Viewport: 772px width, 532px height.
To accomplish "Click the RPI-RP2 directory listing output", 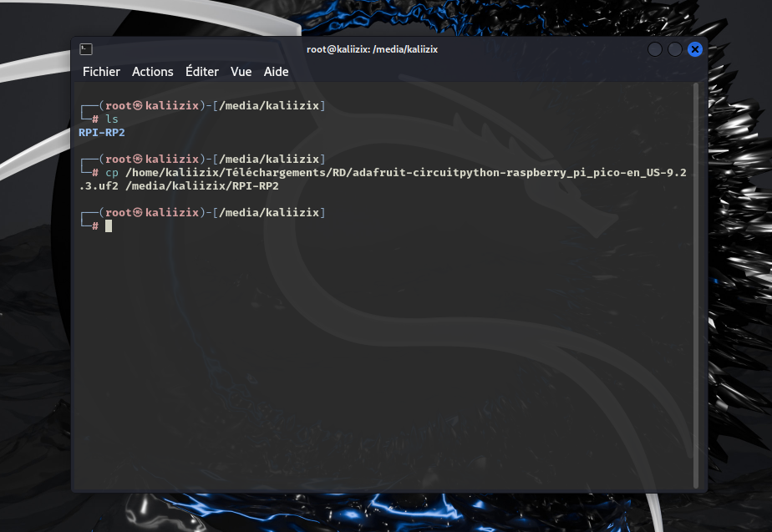I will click(x=102, y=133).
